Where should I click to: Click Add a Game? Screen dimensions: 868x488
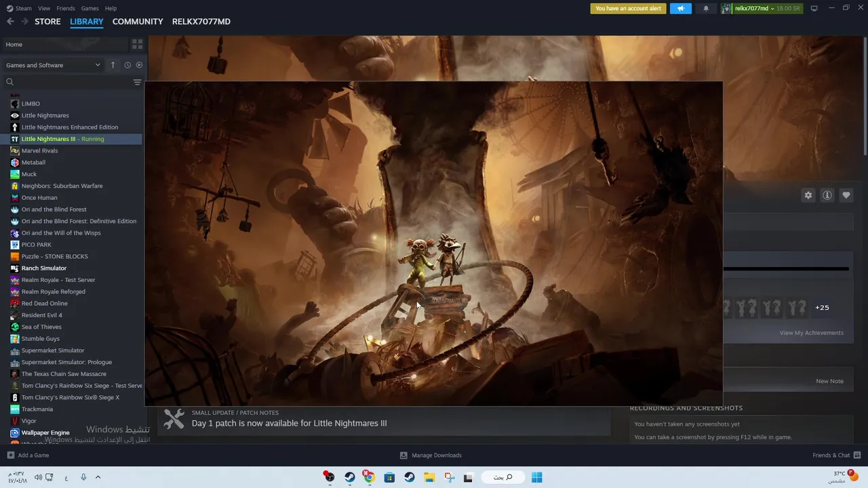[28, 455]
